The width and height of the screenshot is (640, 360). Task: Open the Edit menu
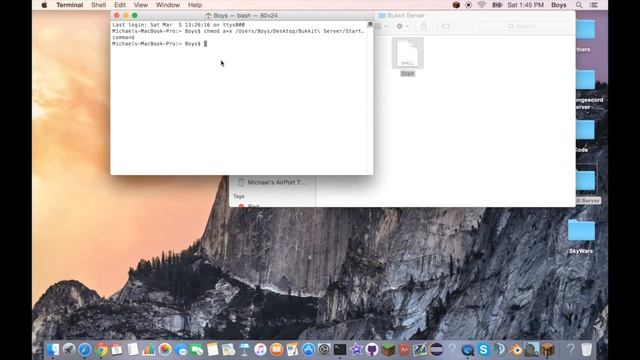(x=120, y=5)
